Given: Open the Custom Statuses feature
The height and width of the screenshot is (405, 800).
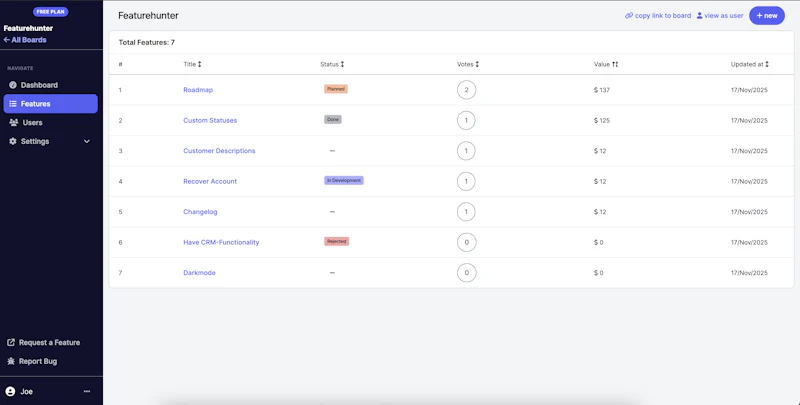Looking at the screenshot, I should point(210,120).
